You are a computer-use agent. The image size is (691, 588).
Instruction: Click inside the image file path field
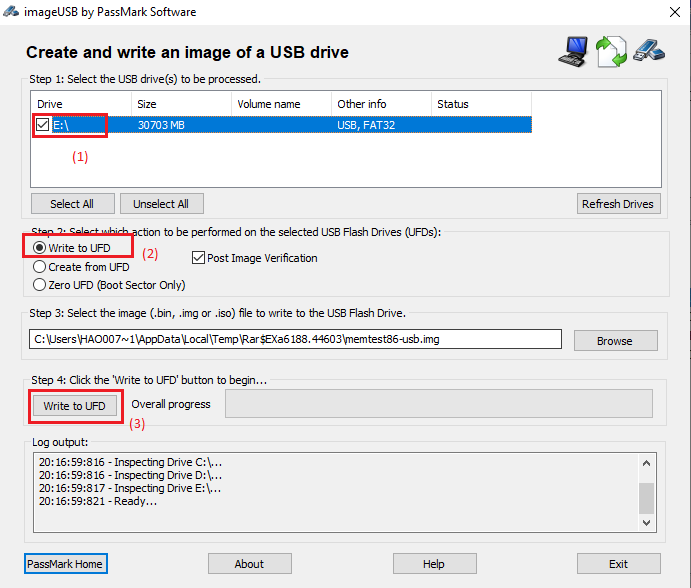(295, 340)
